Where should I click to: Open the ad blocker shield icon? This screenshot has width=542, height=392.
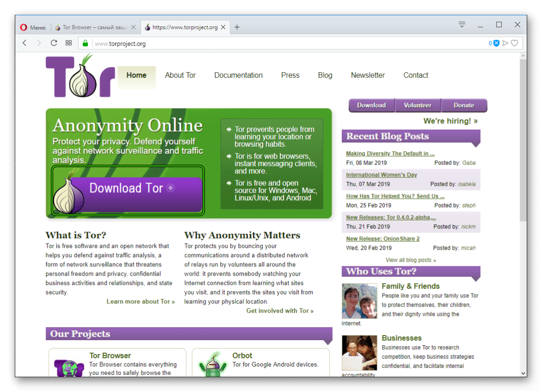tap(497, 43)
